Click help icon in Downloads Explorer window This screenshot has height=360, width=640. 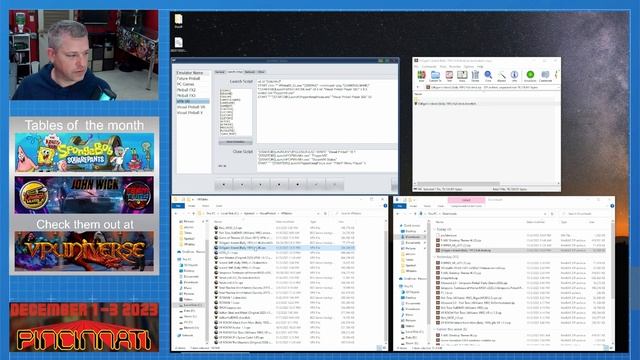click(612, 206)
